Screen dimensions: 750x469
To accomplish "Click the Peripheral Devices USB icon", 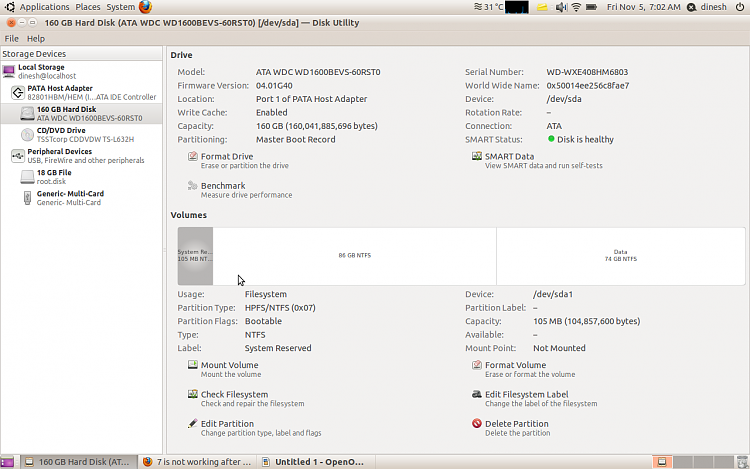I will pos(18,156).
